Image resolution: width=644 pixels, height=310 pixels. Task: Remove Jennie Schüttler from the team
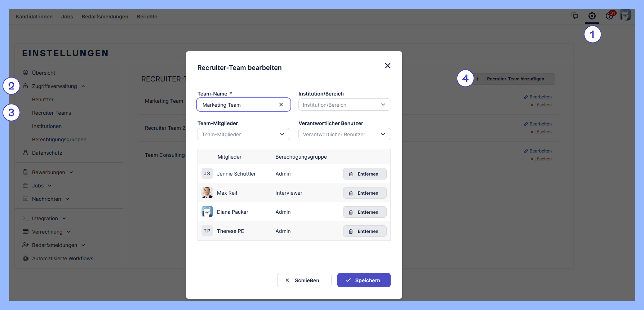(x=364, y=174)
